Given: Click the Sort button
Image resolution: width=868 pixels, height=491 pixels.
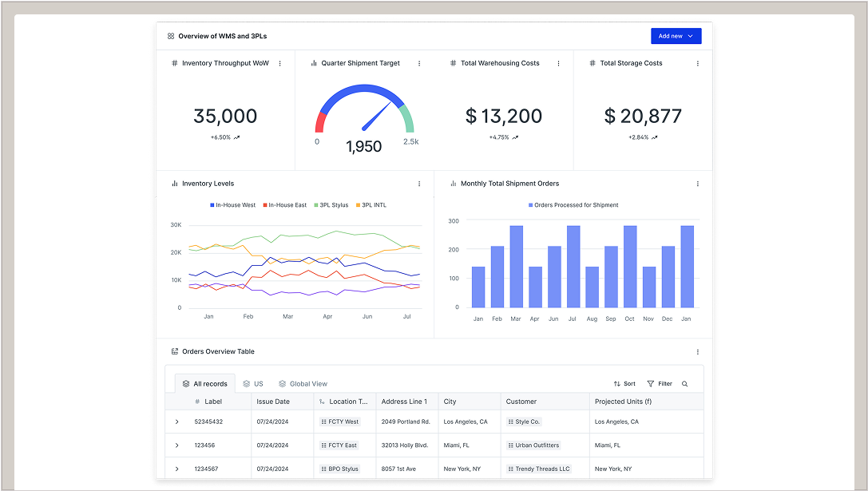Looking at the screenshot, I should tap(624, 384).
